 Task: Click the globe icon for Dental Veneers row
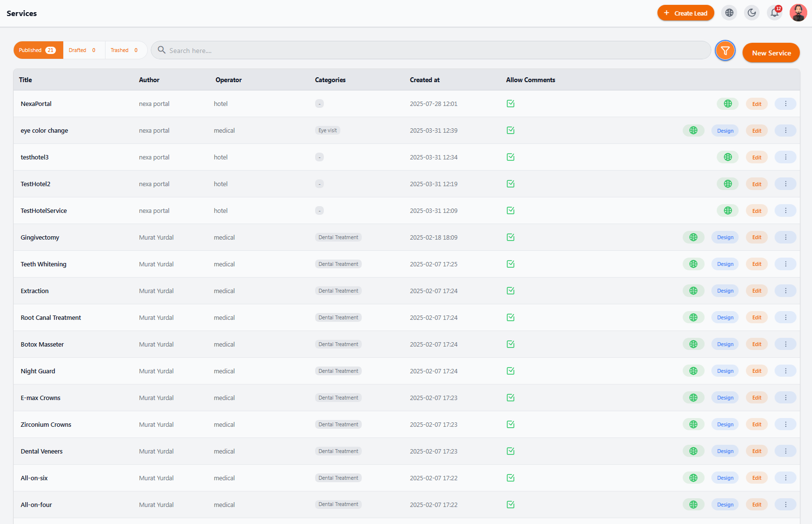(693, 451)
